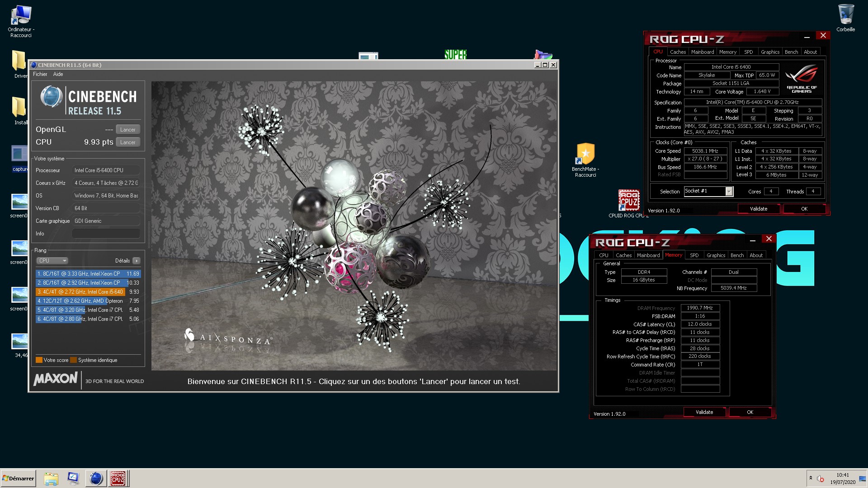The height and width of the screenshot is (488, 868).
Task: Click the Core Speed 5038.1 MHz value
Action: pyautogui.click(x=705, y=151)
